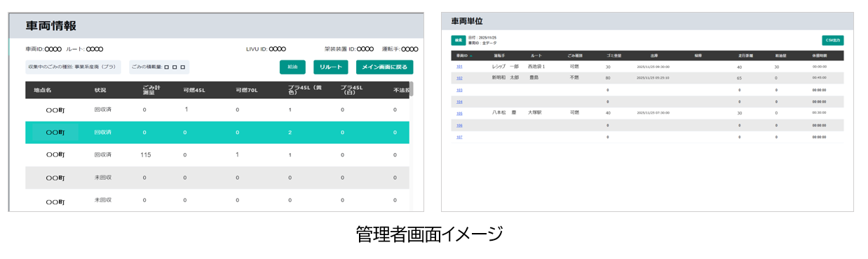Click the departure time 2025/11/25 05:25:10

click(x=653, y=78)
